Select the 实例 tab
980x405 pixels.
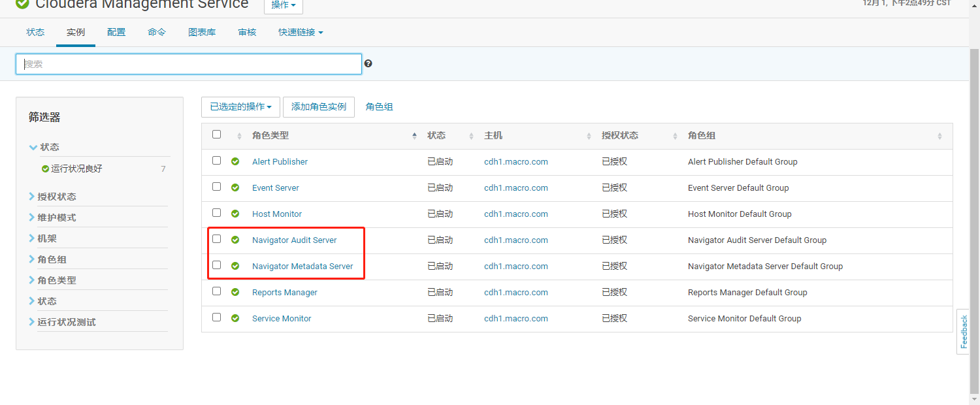point(76,32)
